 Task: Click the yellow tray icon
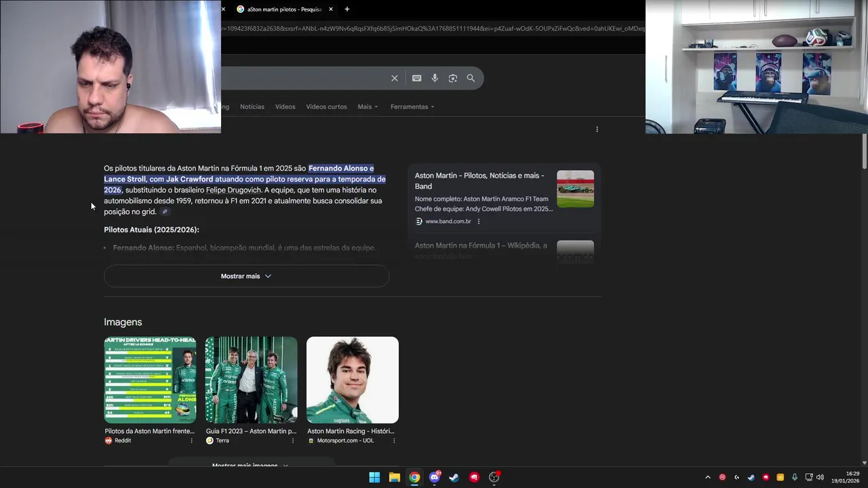781,477
